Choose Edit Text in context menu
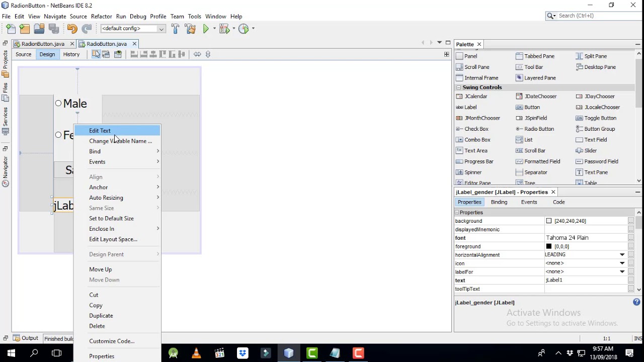Screen dimensions: 644x362 [x=117, y=131]
